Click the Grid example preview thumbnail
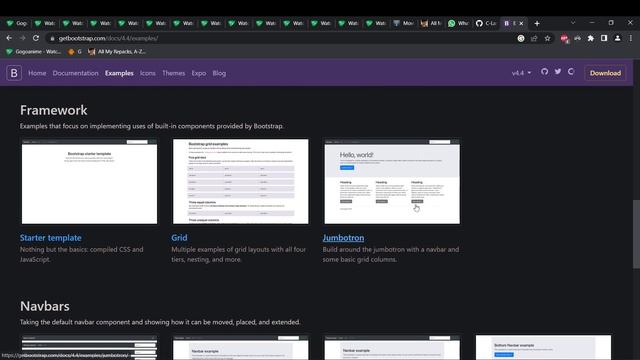Viewport: 640px width, 360px height. tap(241, 181)
